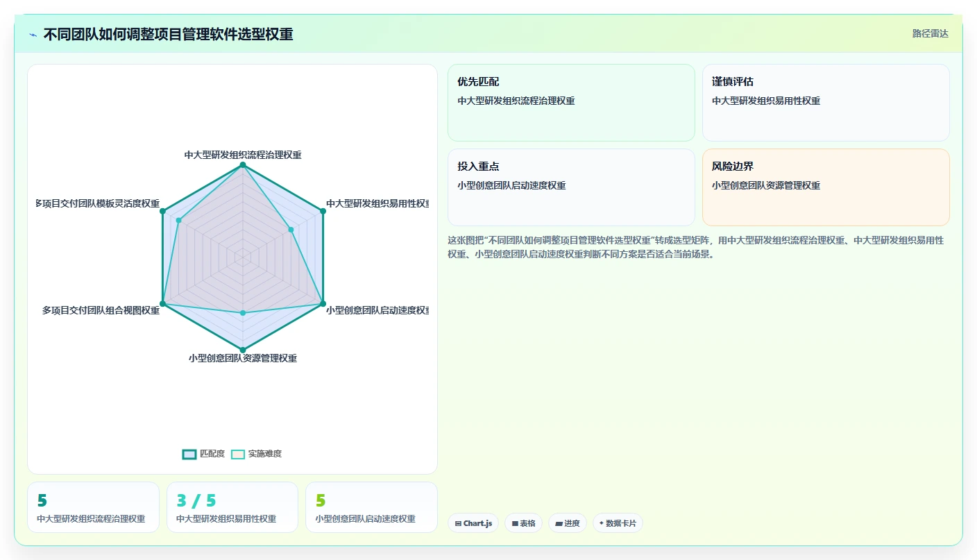Screen dimensions: 977x560
Task: Click the 路径雷达 label in the header
Action: point(930,33)
